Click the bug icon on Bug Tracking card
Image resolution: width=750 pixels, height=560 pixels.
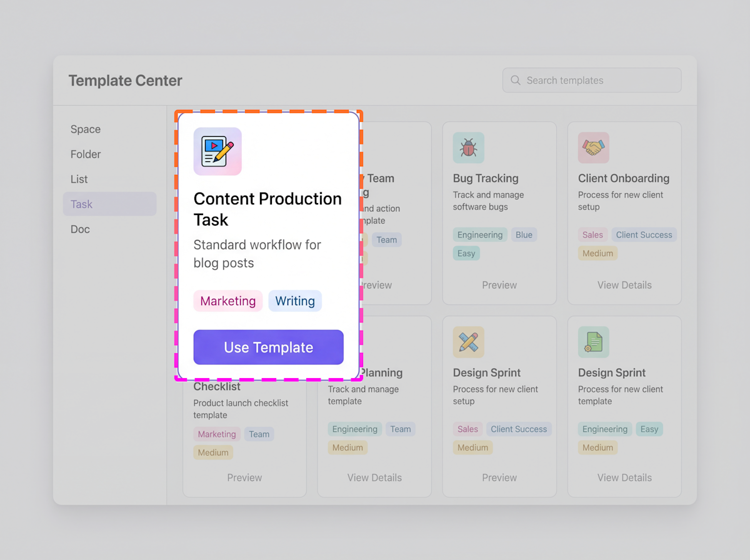tap(469, 147)
